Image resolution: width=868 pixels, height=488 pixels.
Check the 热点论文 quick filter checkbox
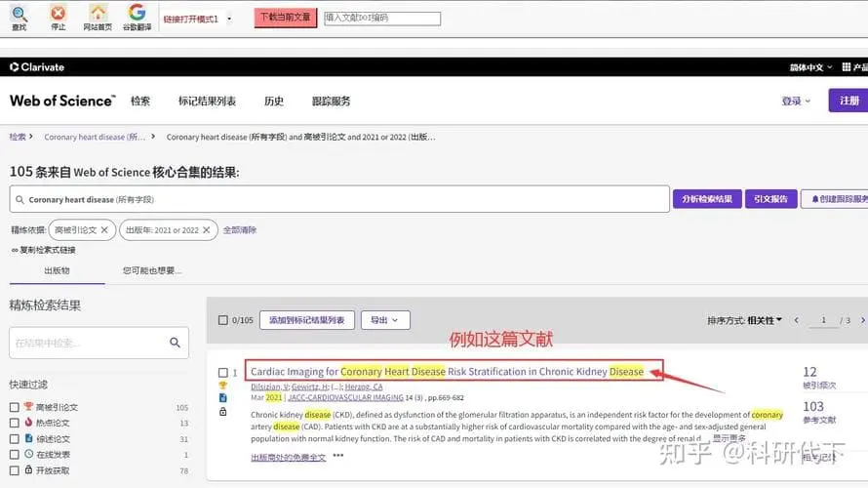tap(15, 424)
